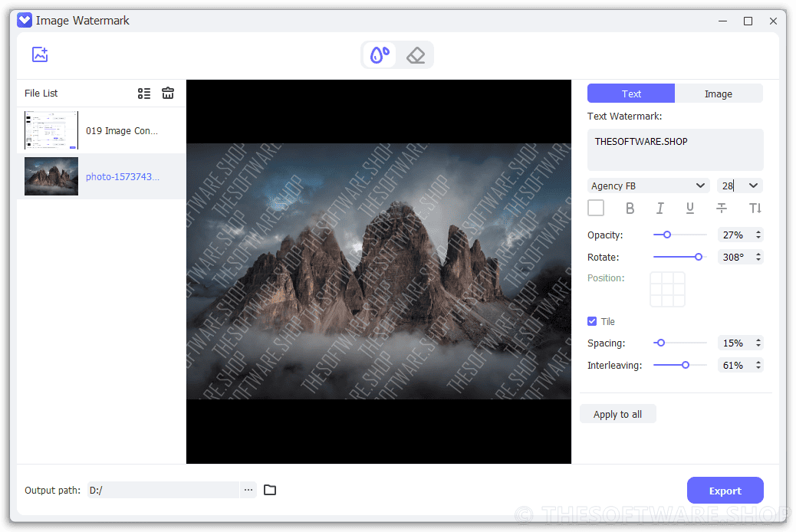Click the 019 Image Con... file name

point(122,131)
